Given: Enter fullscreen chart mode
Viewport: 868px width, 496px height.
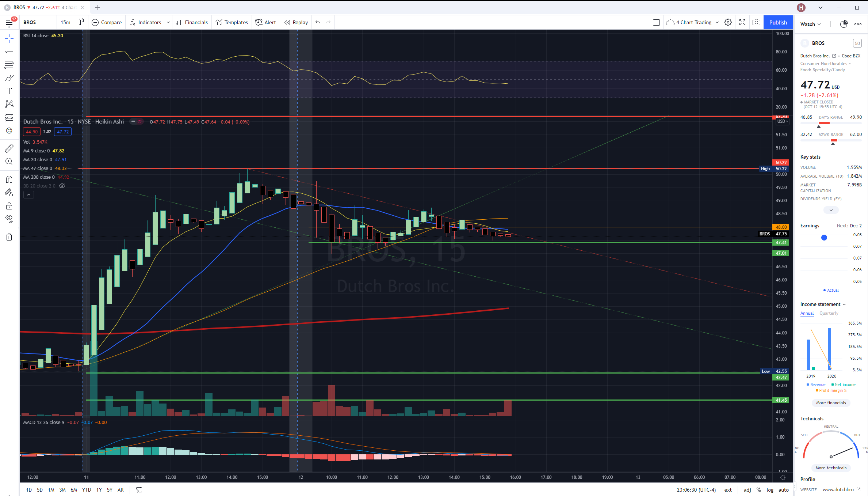Looking at the screenshot, I should [742, 22].
